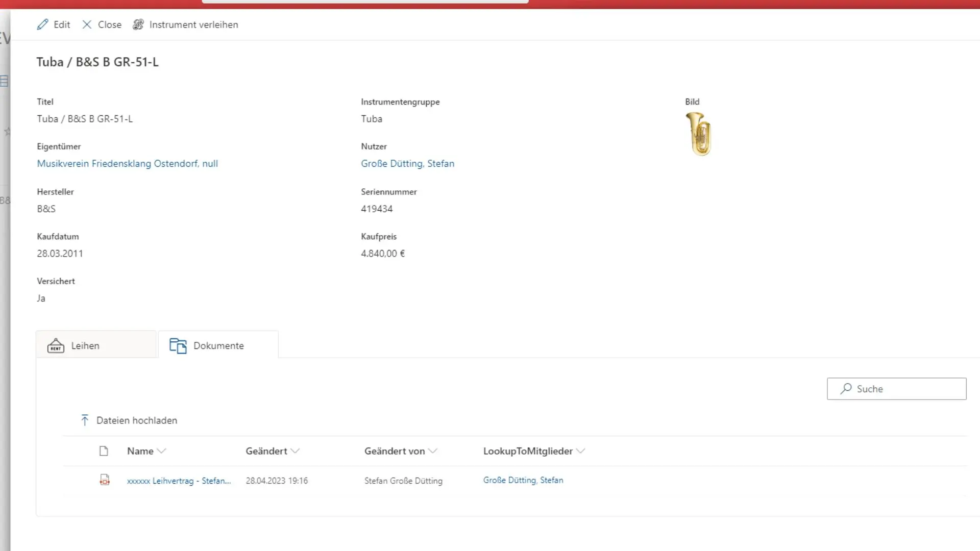Image resolution: width=980 pixels, height=551 pixels.
Task: Open the Musikverein Friedensklang Ostendorf link
Action: point(127,163)
